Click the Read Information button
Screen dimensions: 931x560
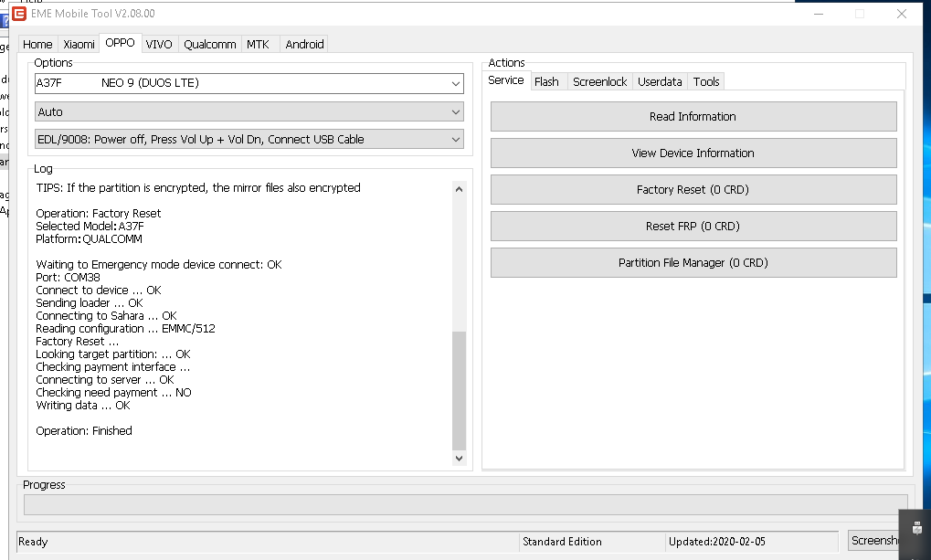pos(693,116)
